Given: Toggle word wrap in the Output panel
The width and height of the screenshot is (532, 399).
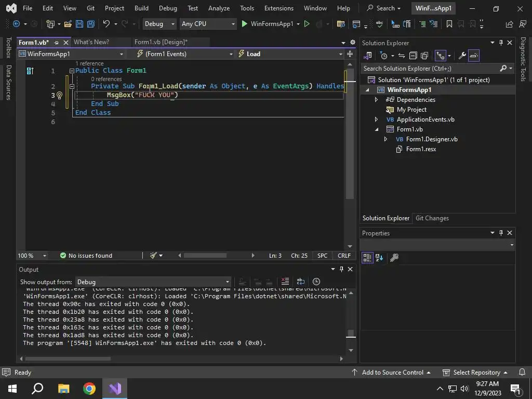Looking at the screenshot, I should pos(301,281).
